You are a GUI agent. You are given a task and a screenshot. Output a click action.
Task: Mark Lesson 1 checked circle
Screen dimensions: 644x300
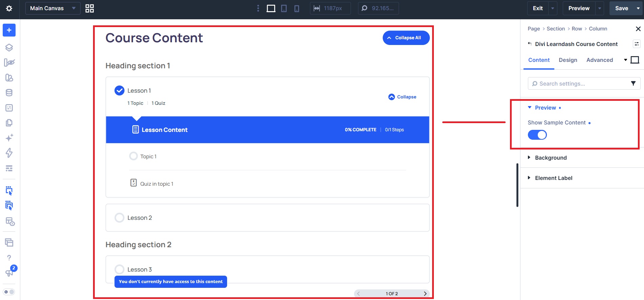[119, 91]
